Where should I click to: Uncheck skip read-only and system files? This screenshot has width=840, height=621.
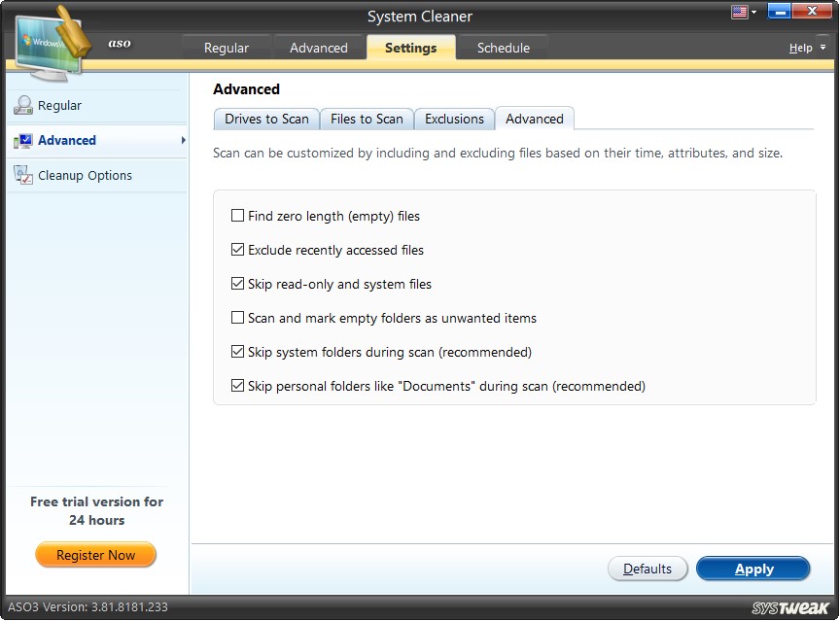[x=237, y=284]
